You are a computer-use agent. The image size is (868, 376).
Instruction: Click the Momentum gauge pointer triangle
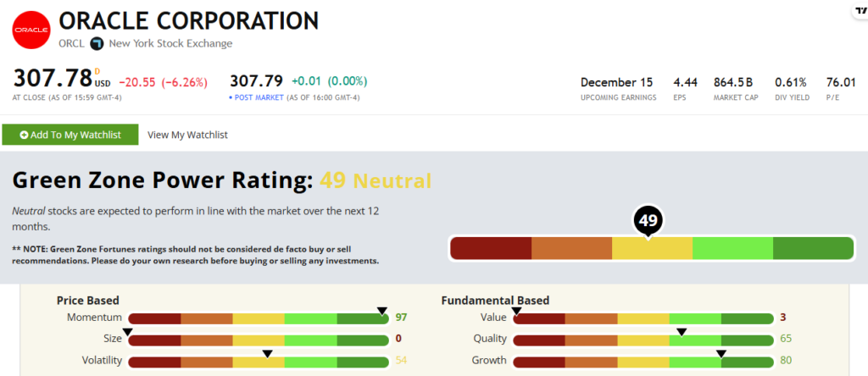[381, 312]
